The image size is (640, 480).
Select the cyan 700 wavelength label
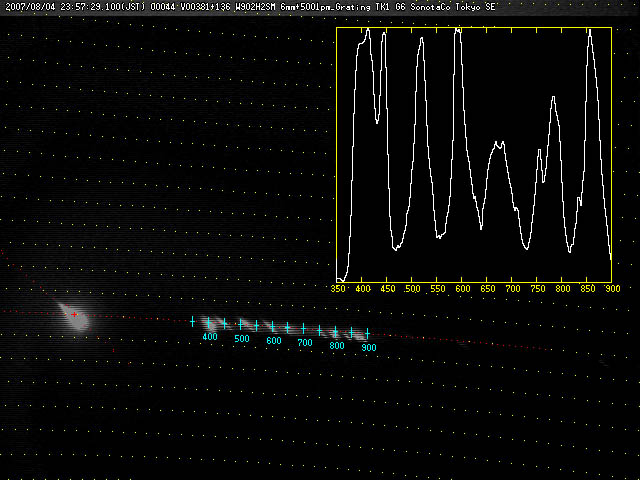coord(305,343)
